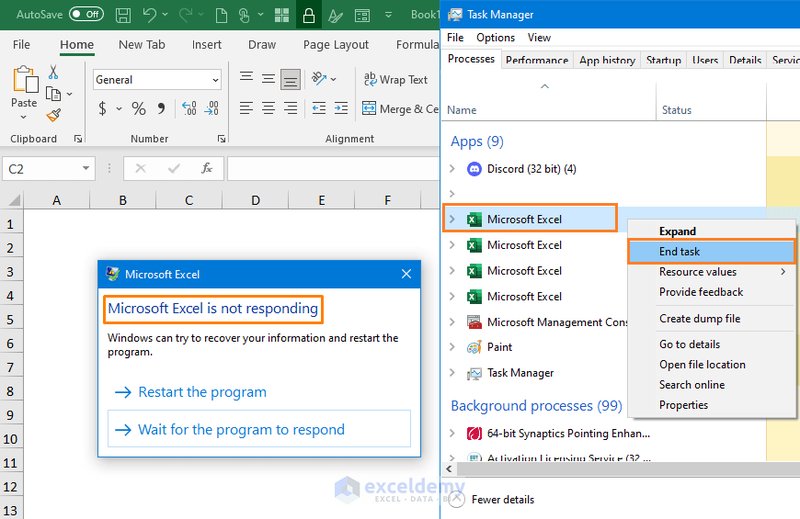Click Align Left icon
Viewport: 800px width, 519px height.
(246, 108)
